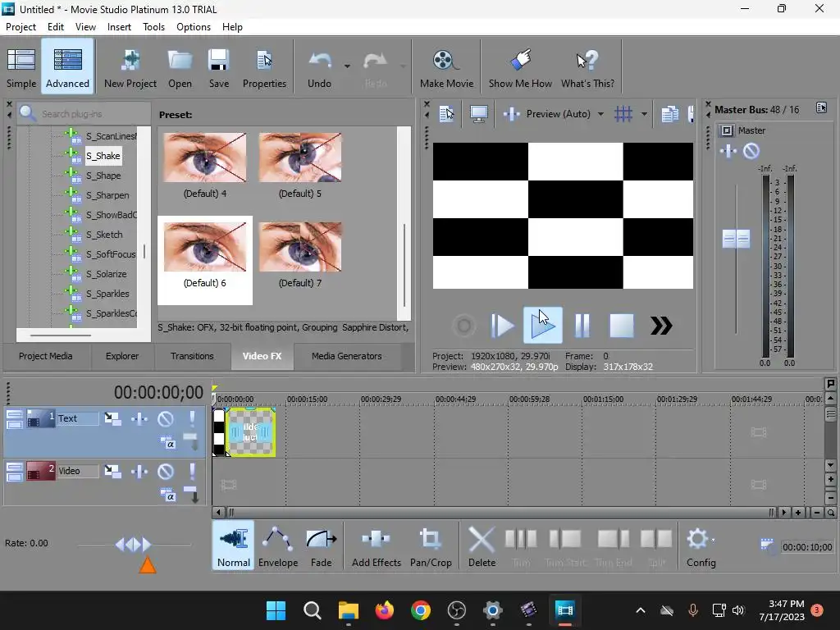Select S_Sketch plug-in

[104, 235]
